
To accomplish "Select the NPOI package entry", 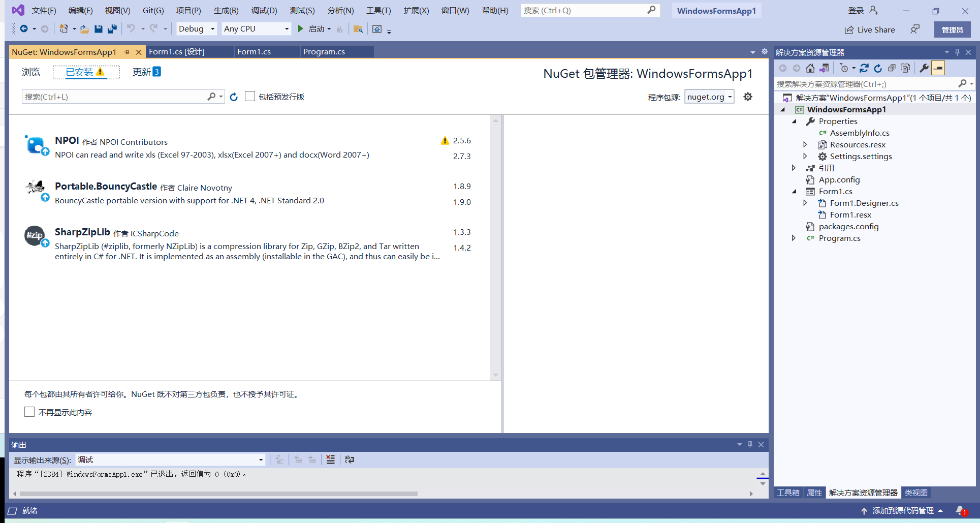I will click(x=249, y=148).
